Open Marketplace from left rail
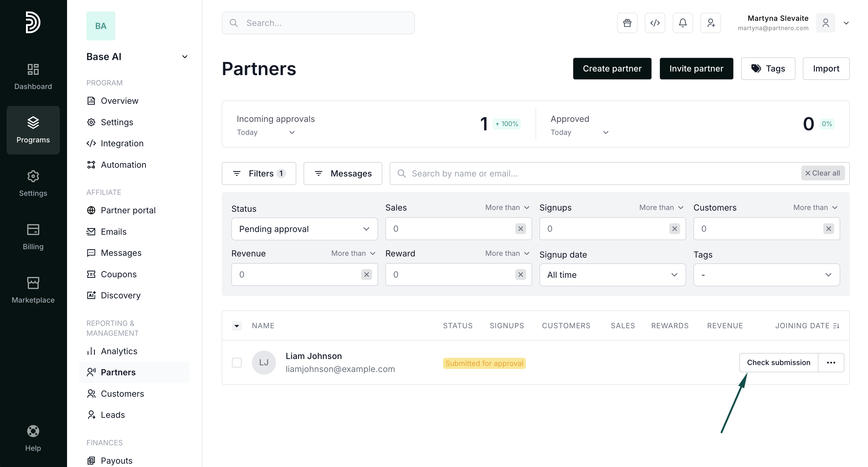The height and width of the screenshot is (467, 868). point(33,290)
